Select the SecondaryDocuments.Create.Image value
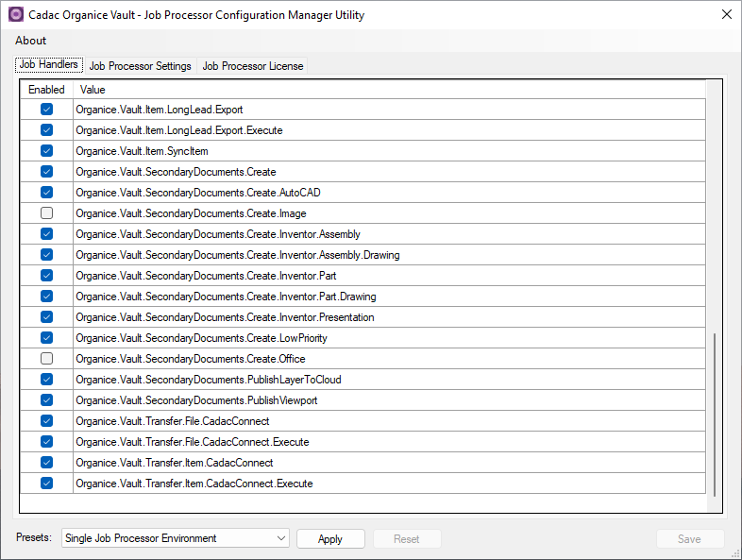Image resolution: width=742 pixels, height=560 pixels. click(191, 214)
